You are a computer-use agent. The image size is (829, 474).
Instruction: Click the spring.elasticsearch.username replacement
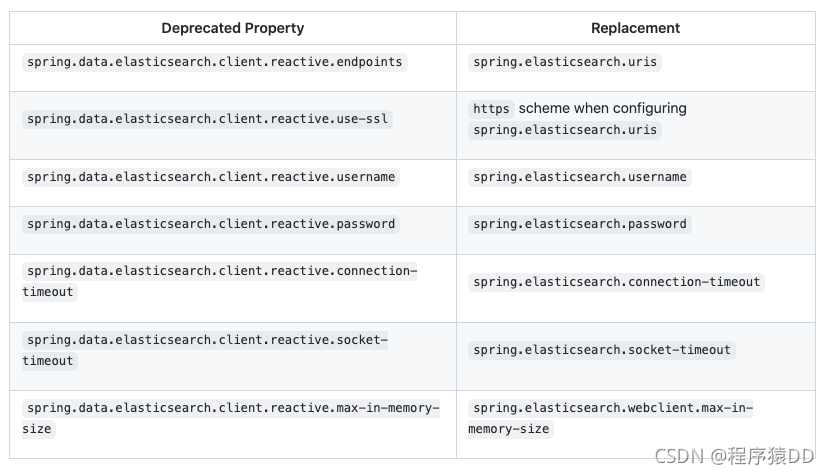[579, 177]
